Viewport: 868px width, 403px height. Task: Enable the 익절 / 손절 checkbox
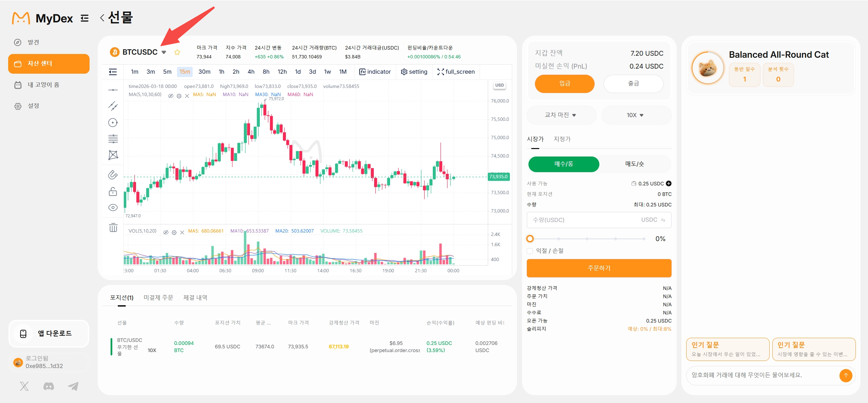(530, 251)
